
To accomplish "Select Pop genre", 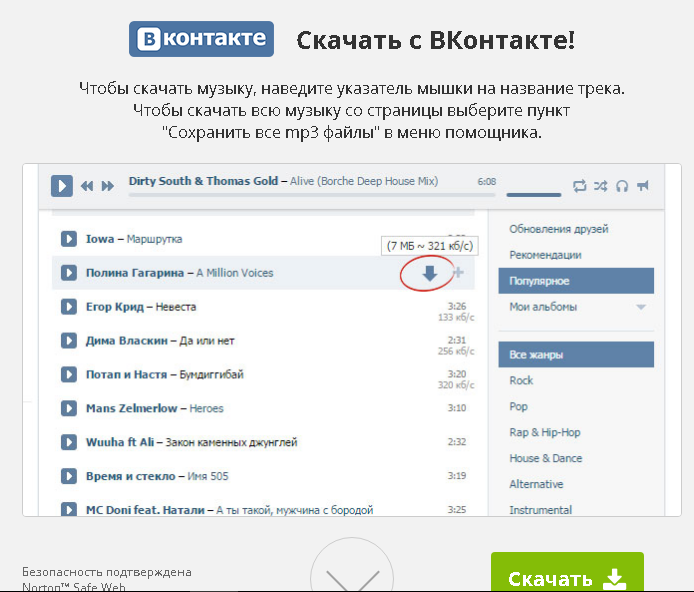I will click(518, 407).
